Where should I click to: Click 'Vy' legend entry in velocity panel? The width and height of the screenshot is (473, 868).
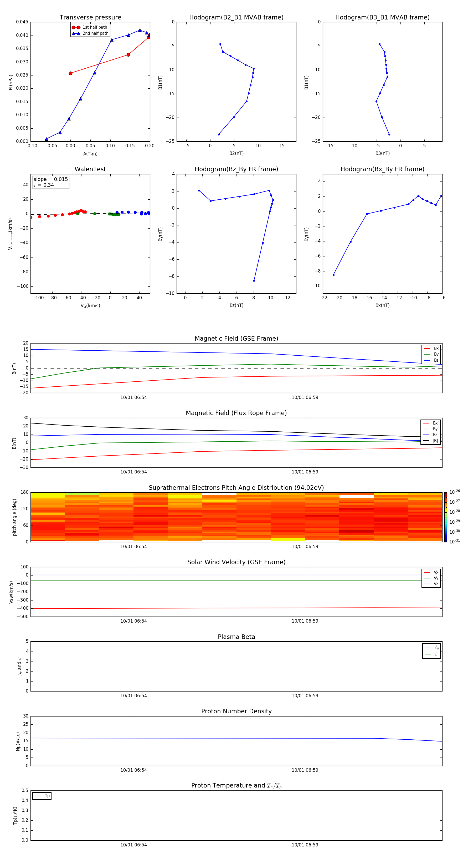(x=431, y=578)
